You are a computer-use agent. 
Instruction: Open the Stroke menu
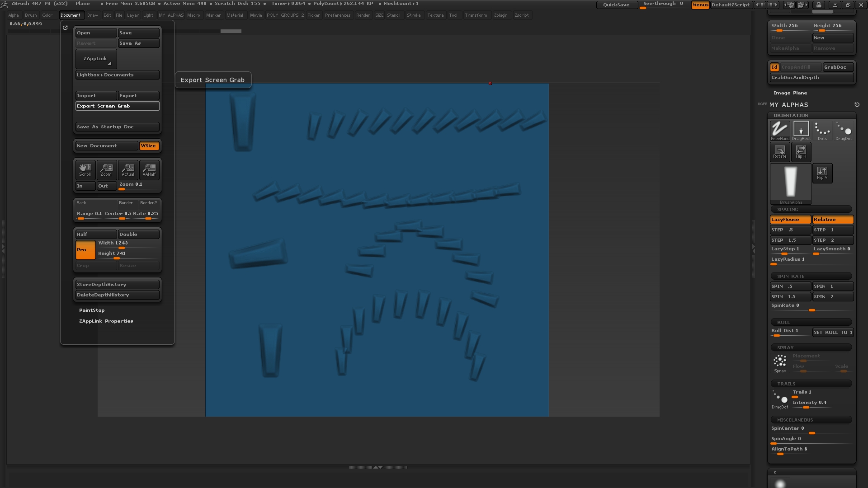[414, 15]
